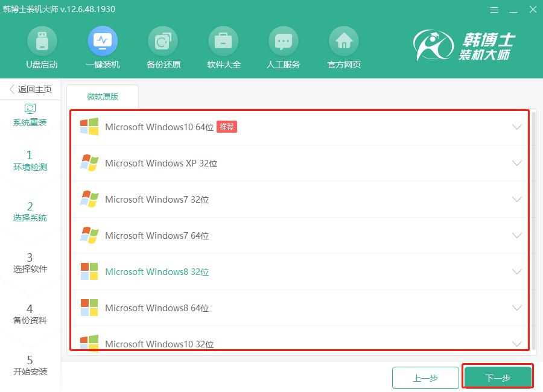Expand Microsoft Windows XP 32位 entry

click(516, 163)
